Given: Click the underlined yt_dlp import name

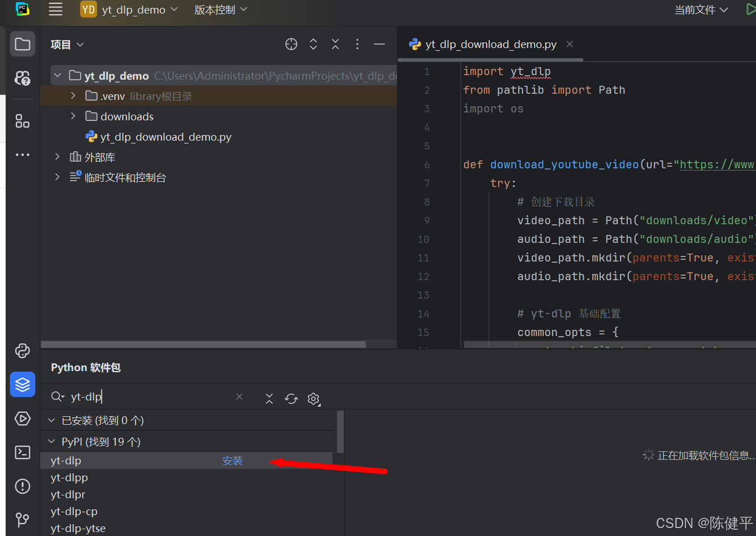Looking at the screenshot, I should 531,71.
